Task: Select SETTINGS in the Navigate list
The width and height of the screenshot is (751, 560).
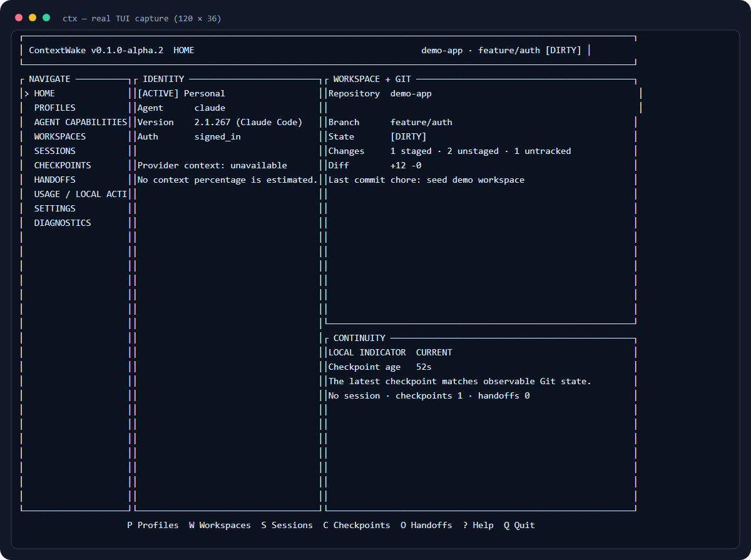Action: (x=55, y=208)
